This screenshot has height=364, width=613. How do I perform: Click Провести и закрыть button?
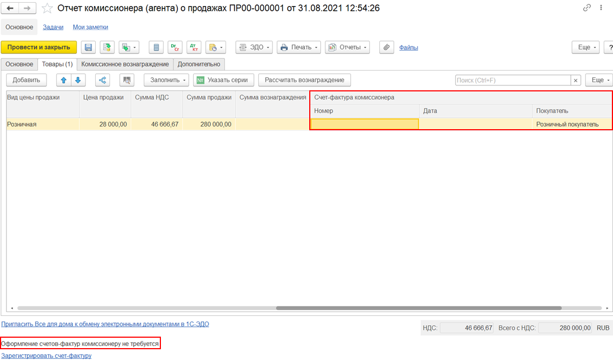coord(39,47)
